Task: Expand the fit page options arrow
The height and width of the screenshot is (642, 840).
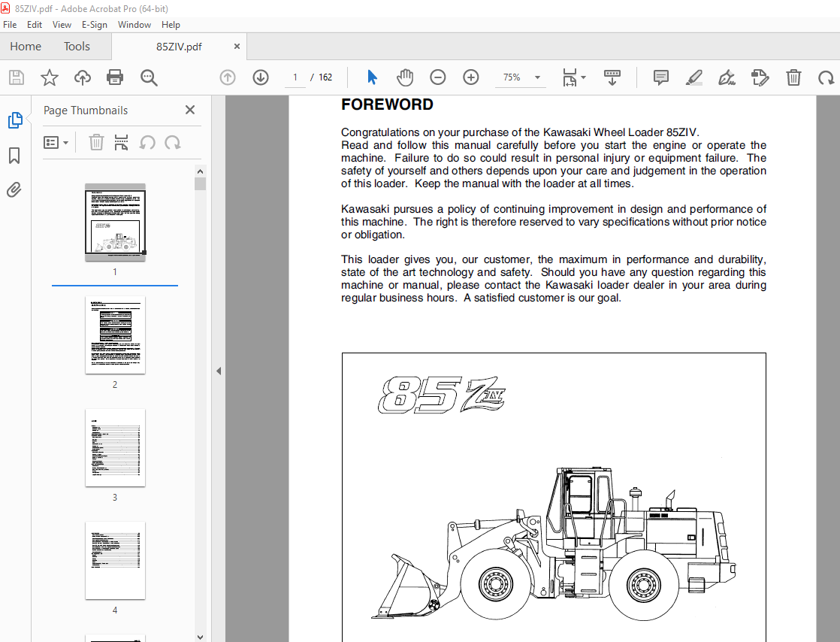Action: tap(583, 77)
